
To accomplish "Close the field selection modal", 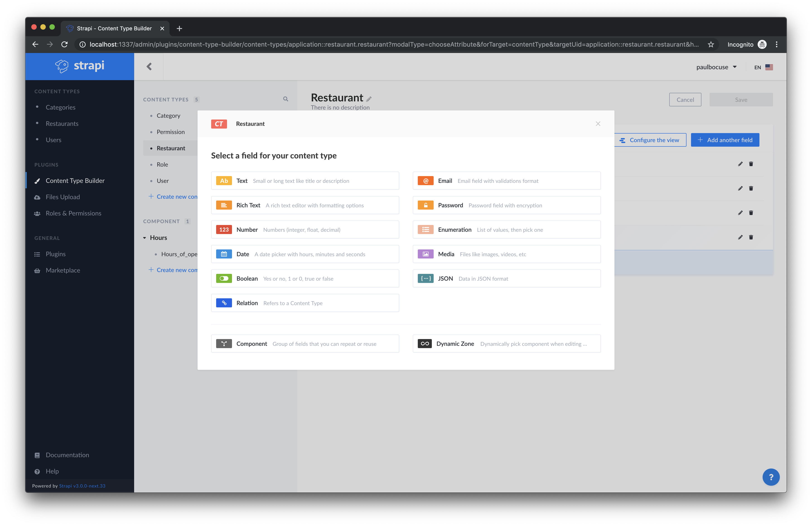I will tap(598, 123).
